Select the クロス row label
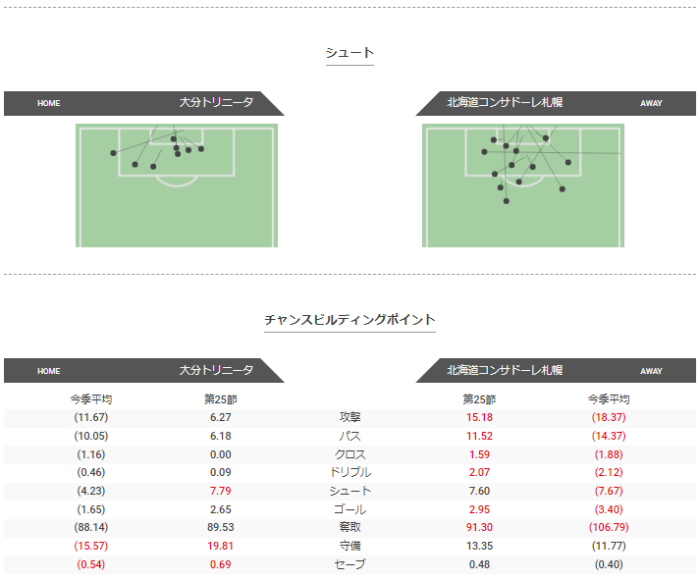 pyautogui.click(x=350, y=454)
